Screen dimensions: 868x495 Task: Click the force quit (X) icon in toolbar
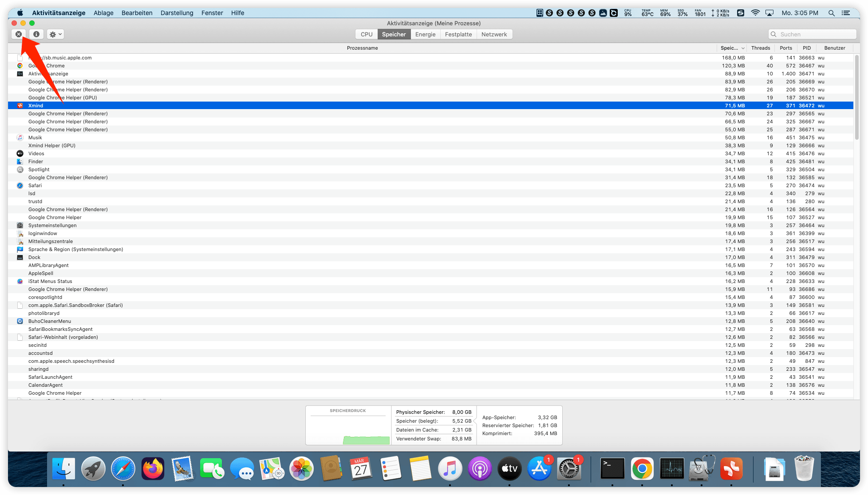(x=19, y=34)
